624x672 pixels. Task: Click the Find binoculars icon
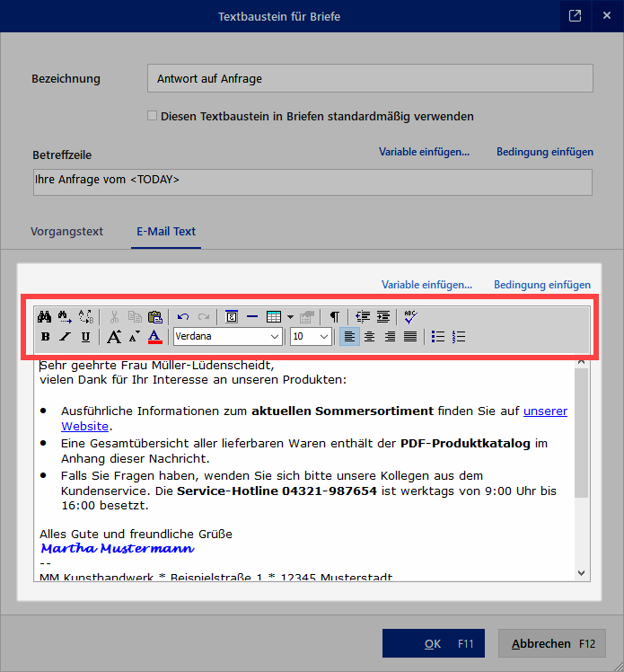point(45,316)
